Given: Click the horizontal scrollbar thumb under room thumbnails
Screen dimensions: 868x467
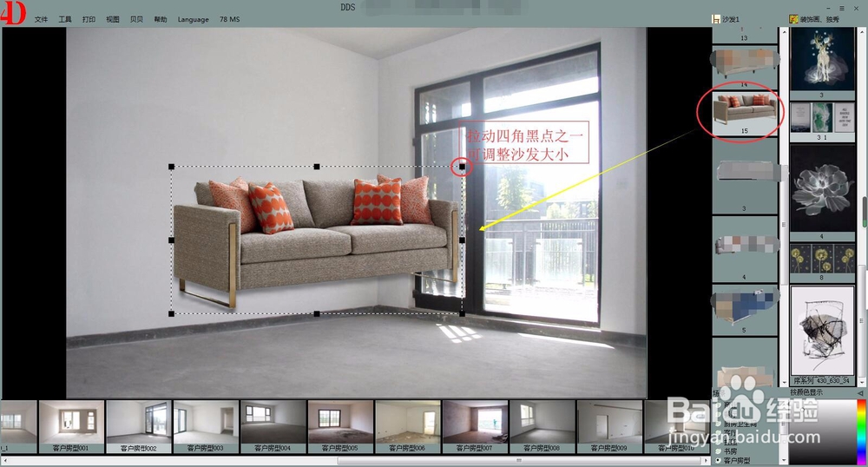Looking at the screenshot, I should [x=519, y=460].
